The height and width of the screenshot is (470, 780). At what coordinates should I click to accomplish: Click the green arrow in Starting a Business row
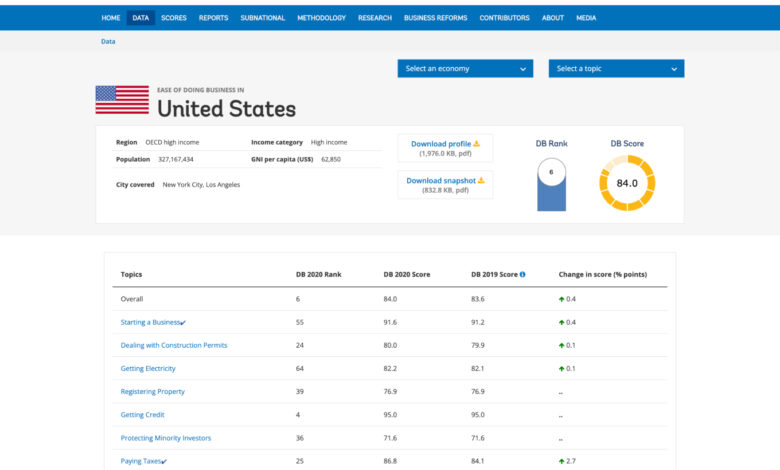[x=562, y=322]
